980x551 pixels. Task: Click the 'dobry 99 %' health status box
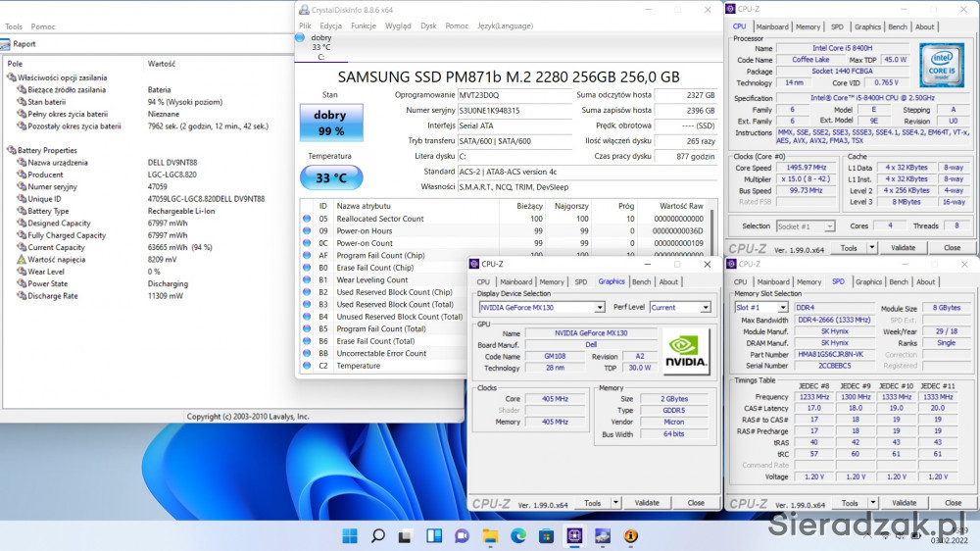coord(330,123)
